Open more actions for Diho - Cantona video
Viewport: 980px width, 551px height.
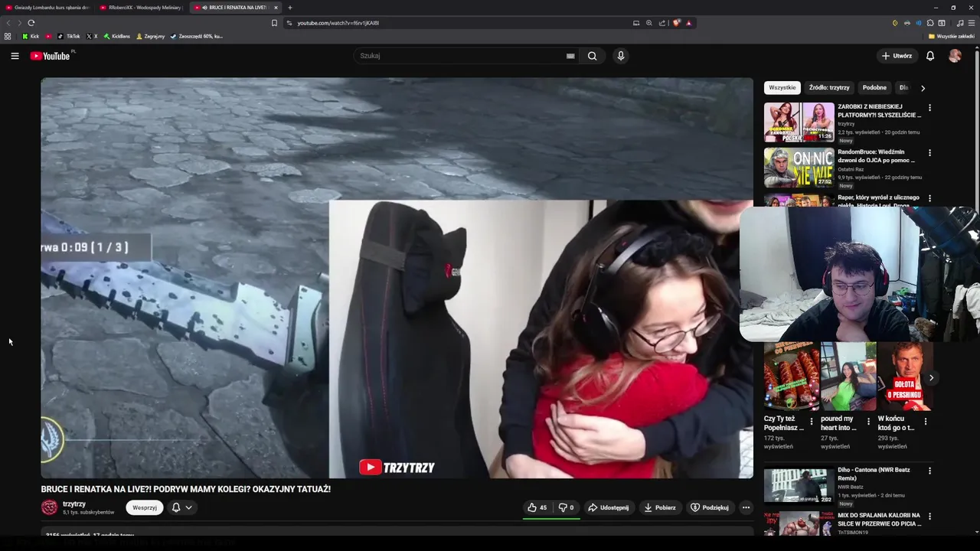(929, 471)
